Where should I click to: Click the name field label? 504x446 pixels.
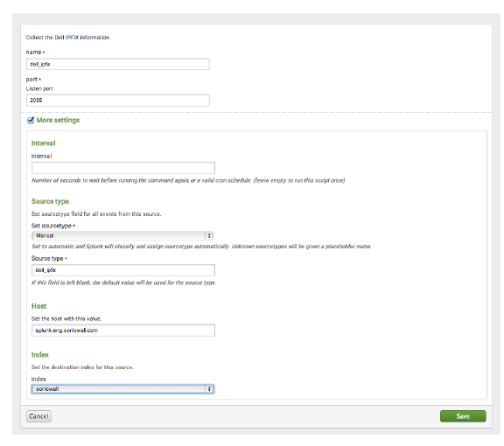[33, 52]
